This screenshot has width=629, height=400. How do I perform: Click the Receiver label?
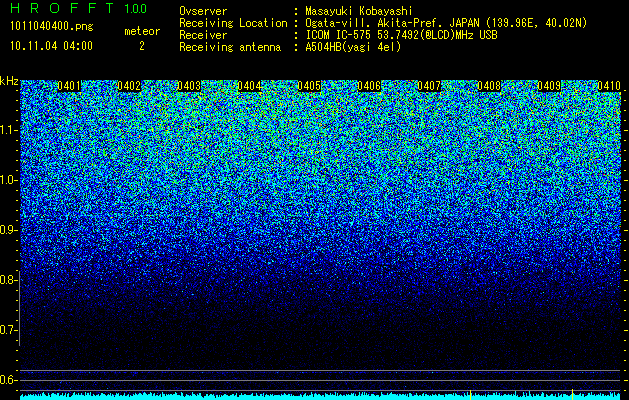pyautogui.click(x=203, y=35)
